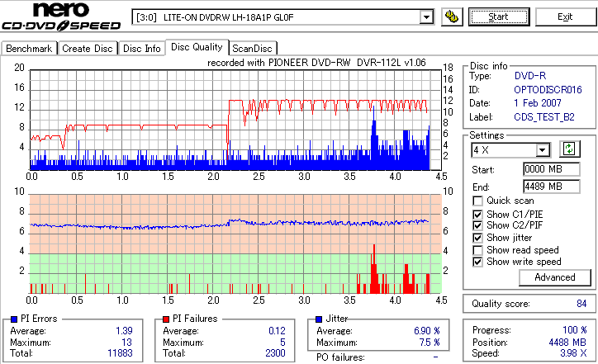Viewport: 598px width, 364px height.
Task: Click the PO failures label
Action: (340, 357)
